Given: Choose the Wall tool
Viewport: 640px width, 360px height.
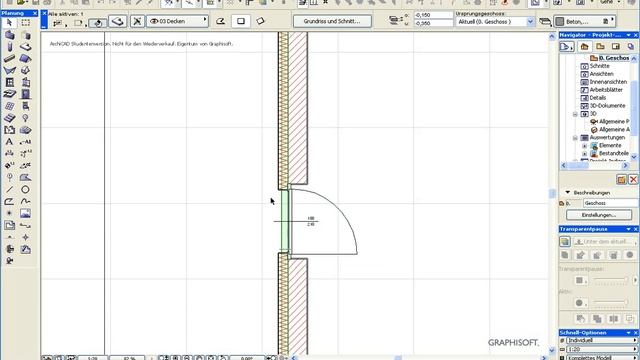Looking at the screenshot, I should [9, 35].
